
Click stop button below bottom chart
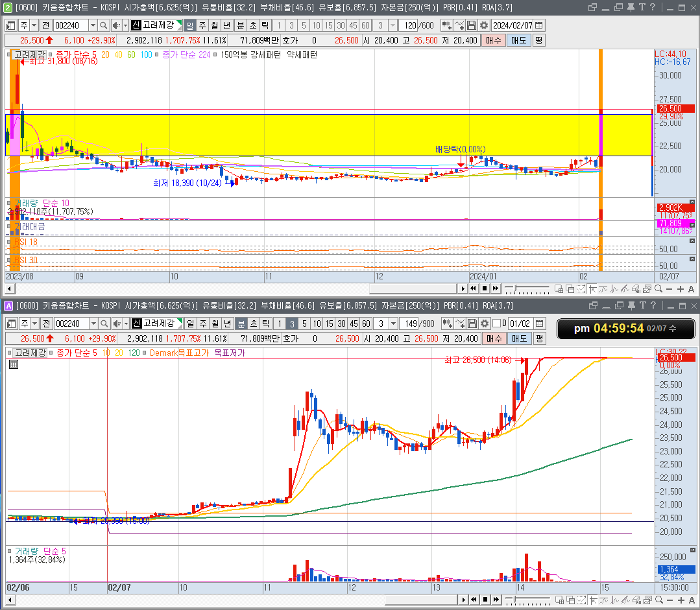click(485, 600)
